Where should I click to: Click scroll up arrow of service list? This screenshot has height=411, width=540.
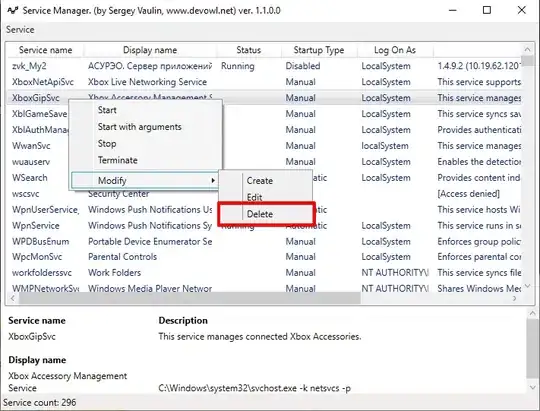[527, 50]
